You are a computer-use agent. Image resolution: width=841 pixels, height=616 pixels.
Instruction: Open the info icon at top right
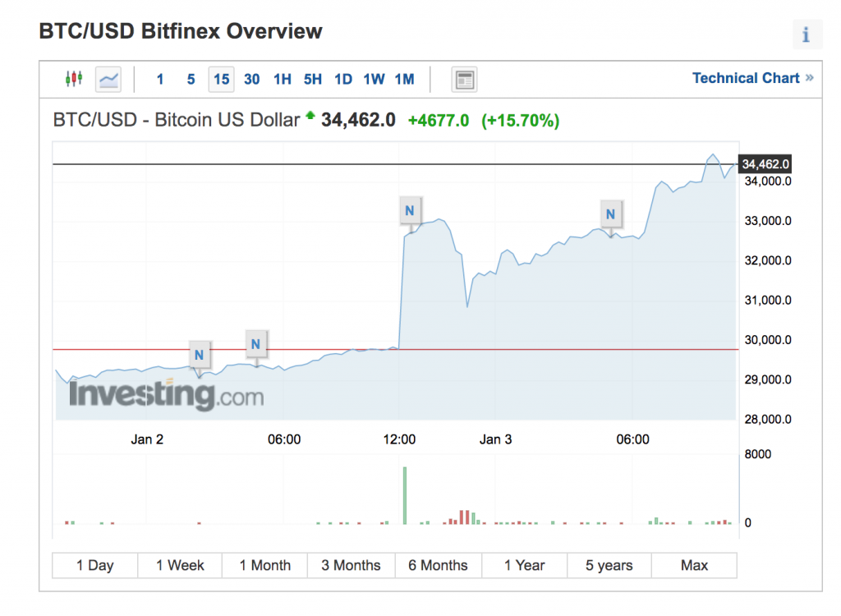tap(807, 34)
